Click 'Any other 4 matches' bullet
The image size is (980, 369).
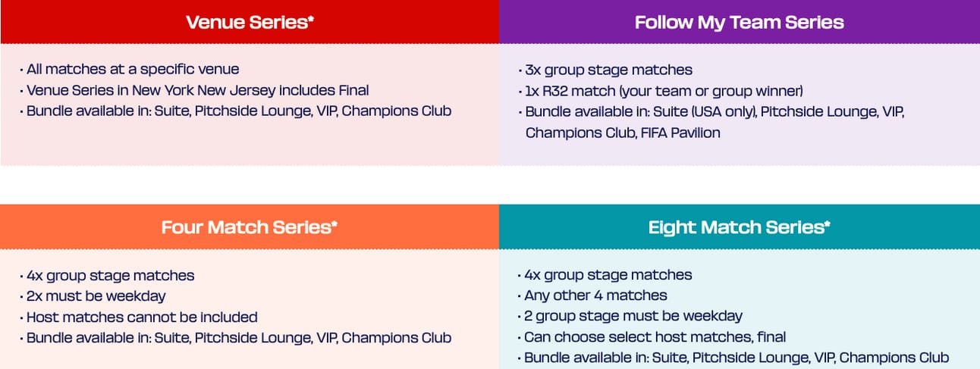coord(592,296)
